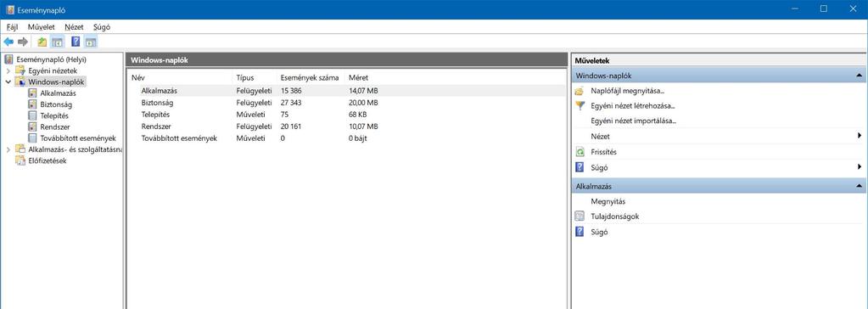868x309 pixels.
Task: Sort by Események száma column header
Action: [x=310, y=78]
